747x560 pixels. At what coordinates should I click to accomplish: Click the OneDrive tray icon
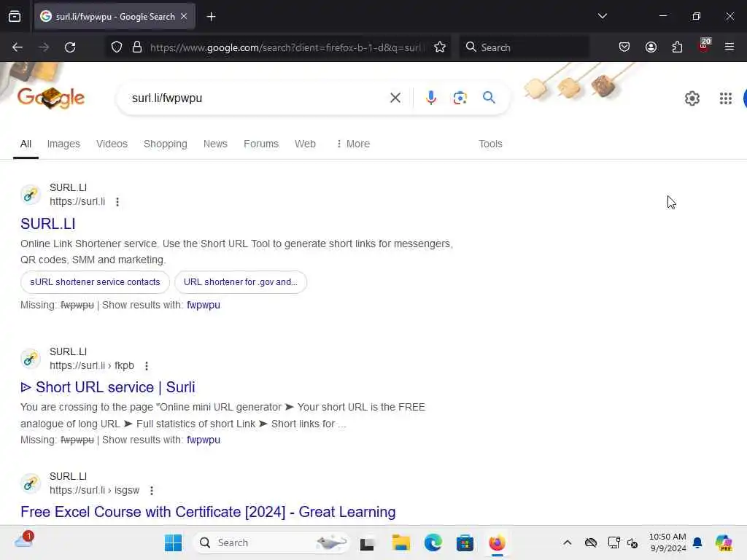591,542
